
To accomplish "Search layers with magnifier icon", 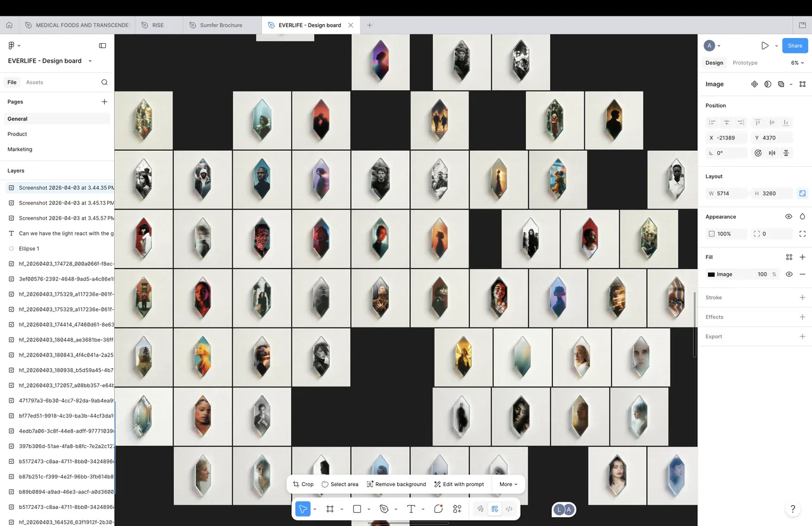I will point(105,82).
